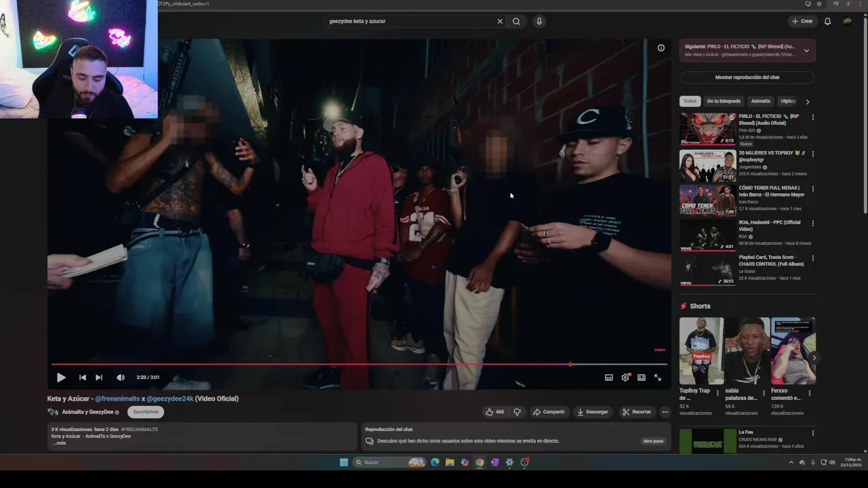Select the Todos filter chip
868x488 pixels.
pos(690,101)
